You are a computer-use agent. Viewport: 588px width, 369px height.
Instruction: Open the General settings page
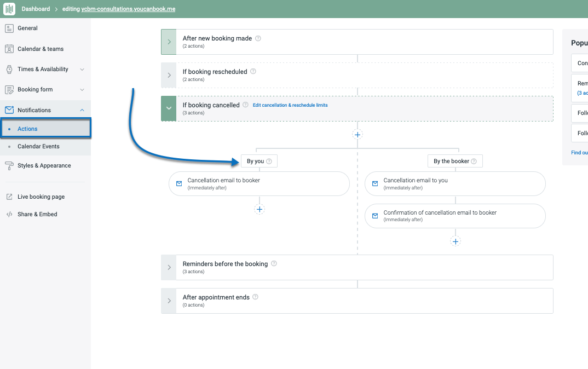(x=27, y=28)
